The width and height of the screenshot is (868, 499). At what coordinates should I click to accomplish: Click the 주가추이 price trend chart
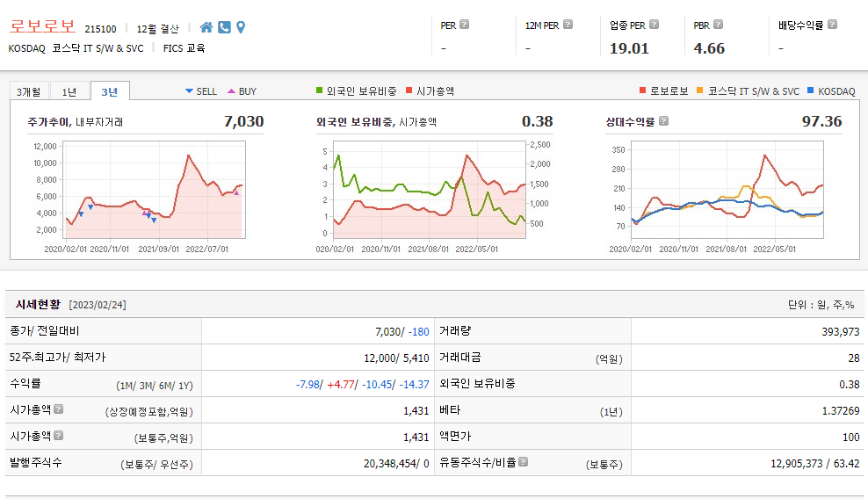[x=154, y=190]
